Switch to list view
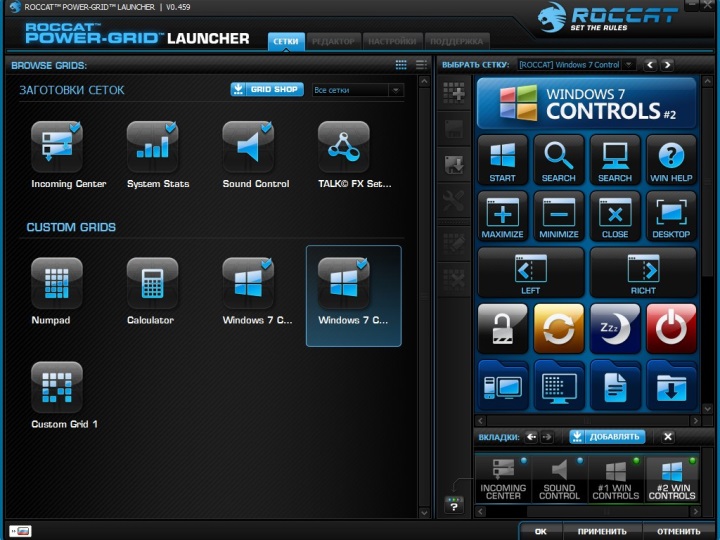Screen dimensions: 720x540 421,65
